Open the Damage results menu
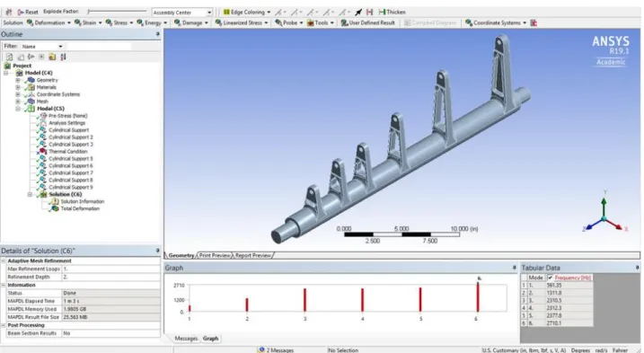Image resolution: width=644 pixels, height=353 pixels. click(x=191, y=22)
